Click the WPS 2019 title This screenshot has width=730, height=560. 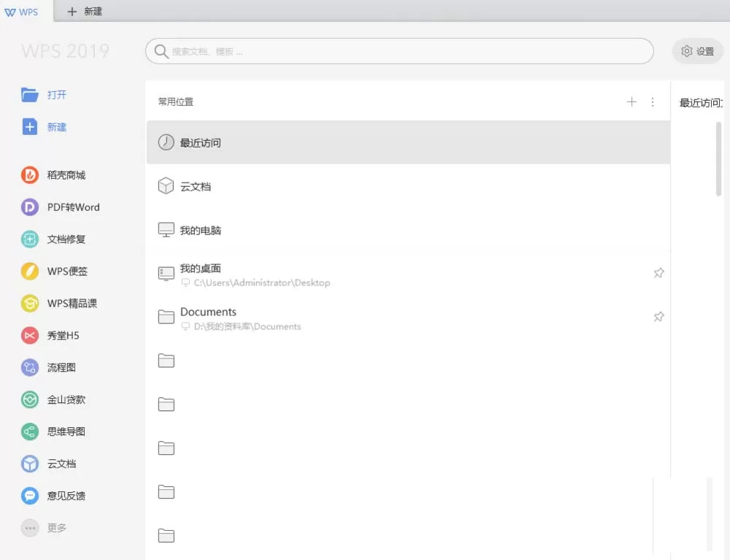(x=65, y=50)
